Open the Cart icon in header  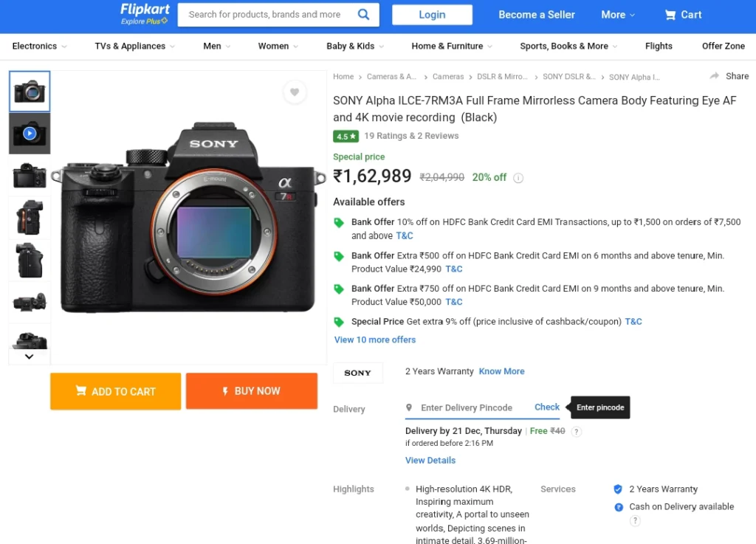[x=670, y=15]
